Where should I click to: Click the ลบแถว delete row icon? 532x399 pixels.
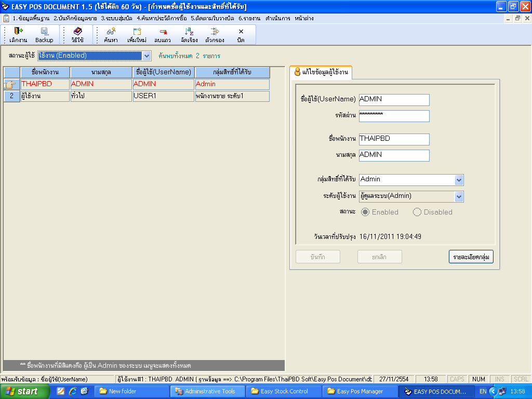[163, 35]
